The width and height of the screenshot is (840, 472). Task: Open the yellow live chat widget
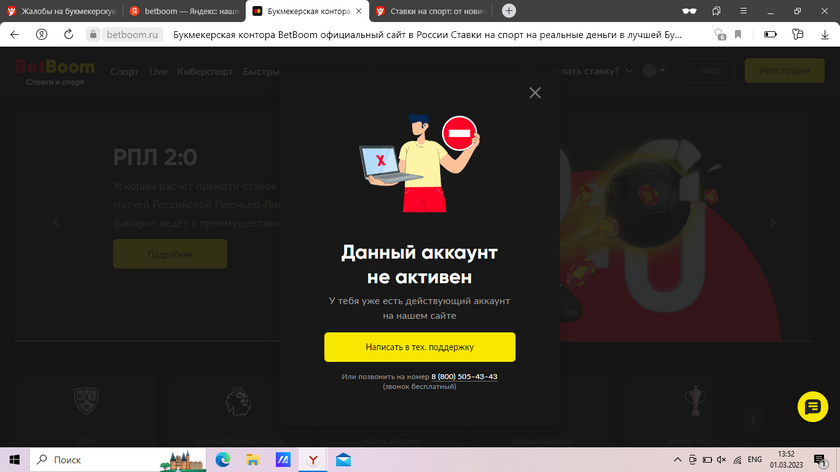point(812,407)
